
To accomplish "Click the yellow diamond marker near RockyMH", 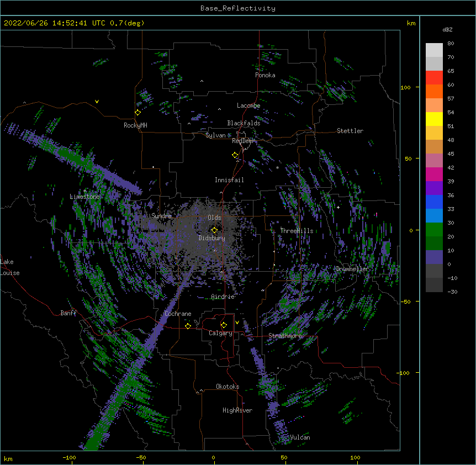I will [138, 113].
